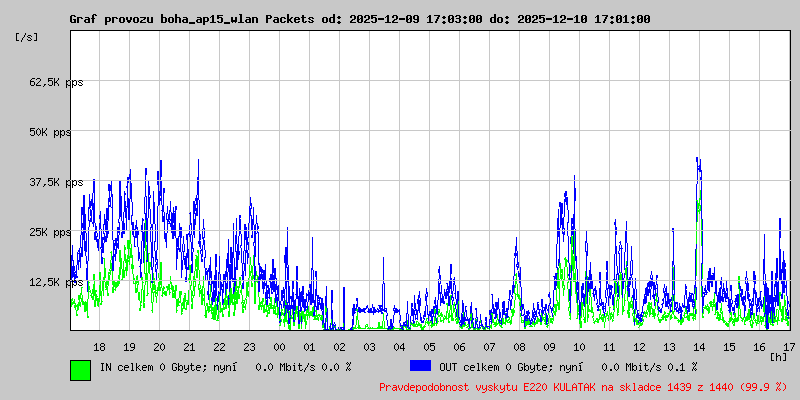Click the hour label '11' on time axis
Viewport: 800px width, 400px height.
coord(609,347)
